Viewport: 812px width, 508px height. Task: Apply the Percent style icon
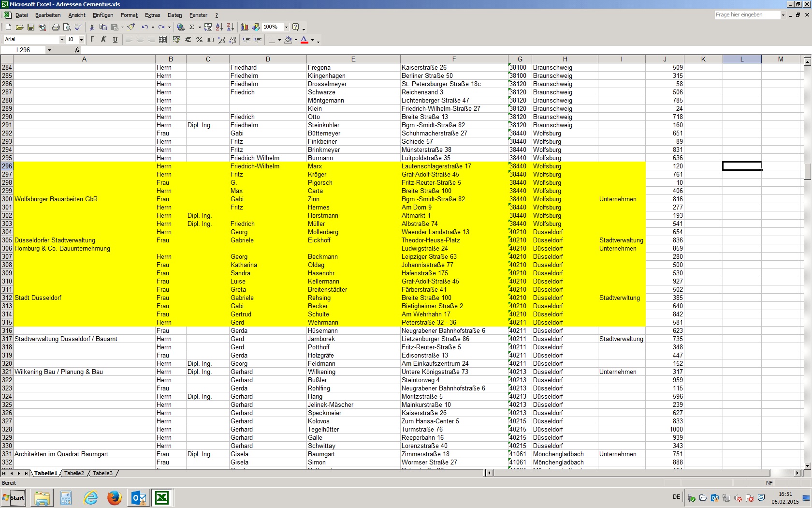click(x=199, y=40)
